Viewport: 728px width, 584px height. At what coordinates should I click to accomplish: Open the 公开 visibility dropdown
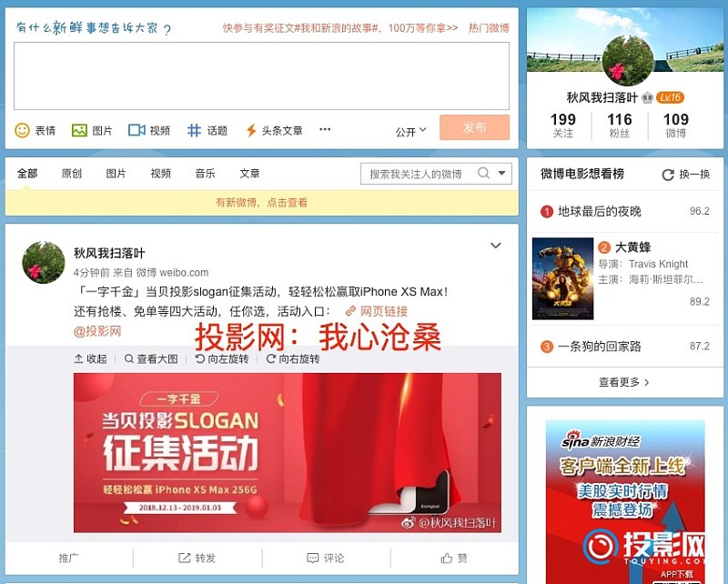click(411, 131)
